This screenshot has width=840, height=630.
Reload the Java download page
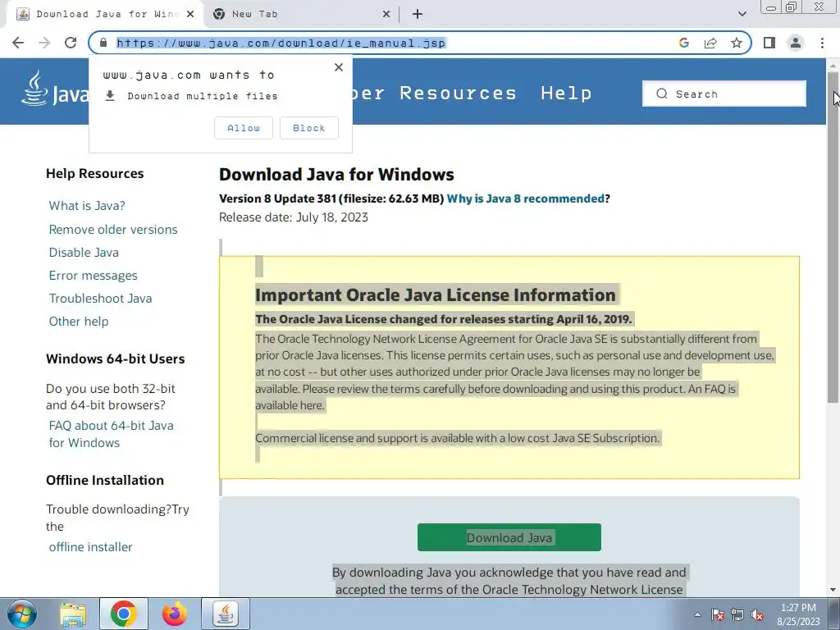tap(71, 43)
